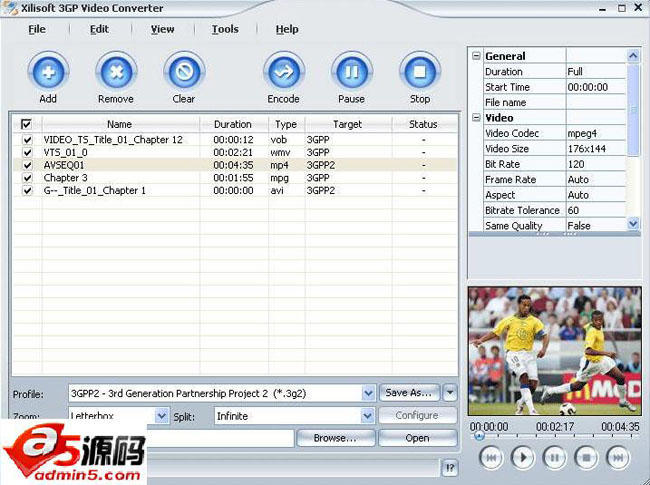The image size is (650, 485).
Task: Click the preview Play button
Action: click(522, 458)
